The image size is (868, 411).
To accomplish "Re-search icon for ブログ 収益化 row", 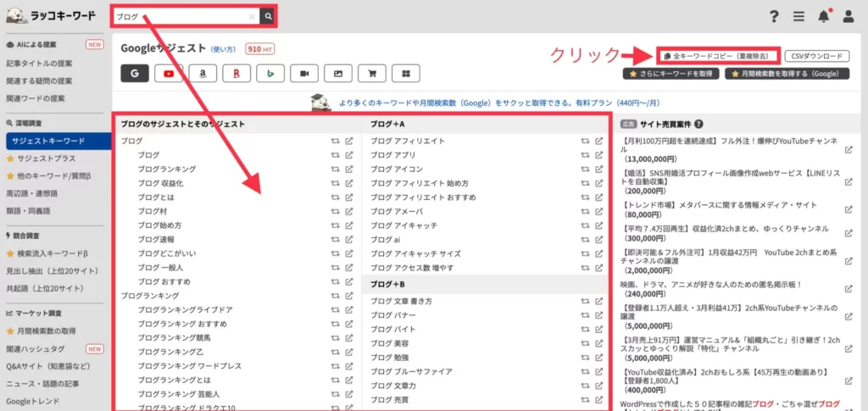I will 334,183.
